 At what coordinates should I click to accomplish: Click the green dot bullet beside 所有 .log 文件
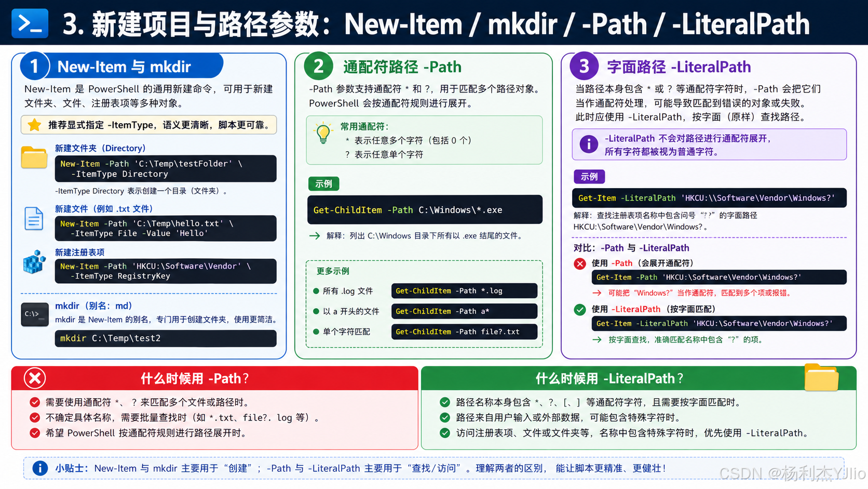[316, 291]
